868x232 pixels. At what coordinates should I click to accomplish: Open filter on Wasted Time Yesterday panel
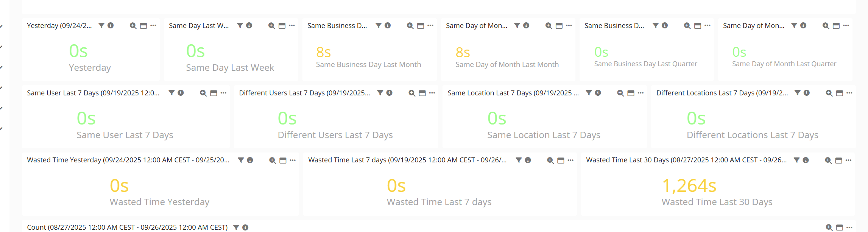(241, 160)
